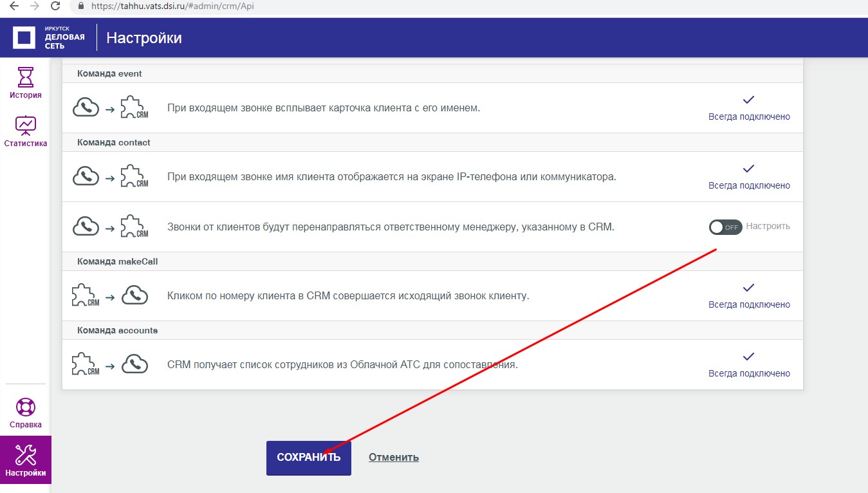This screenshot has height=493, width=868.
Task: Click cloud icon in the IP-телефона row
Action: tap(86, 176)
